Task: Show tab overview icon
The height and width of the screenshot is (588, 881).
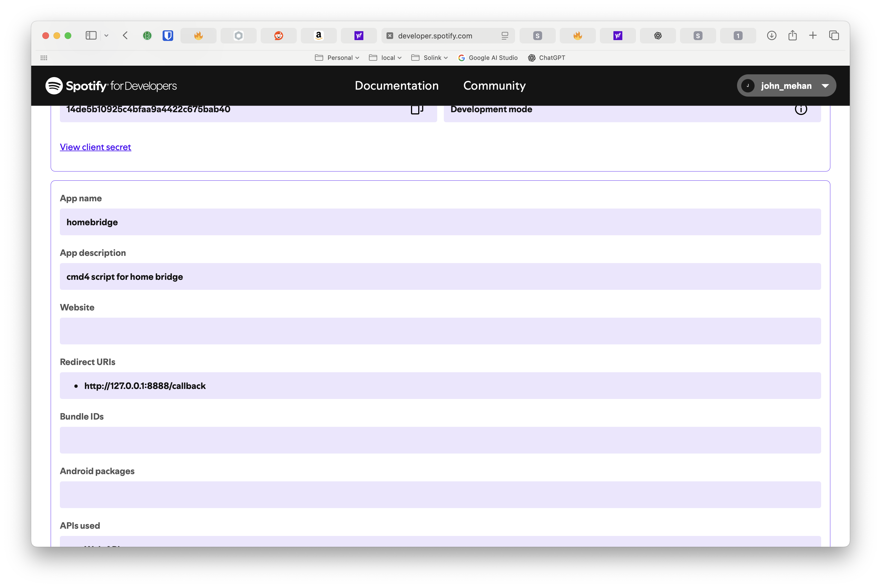Action: (834, 36)
